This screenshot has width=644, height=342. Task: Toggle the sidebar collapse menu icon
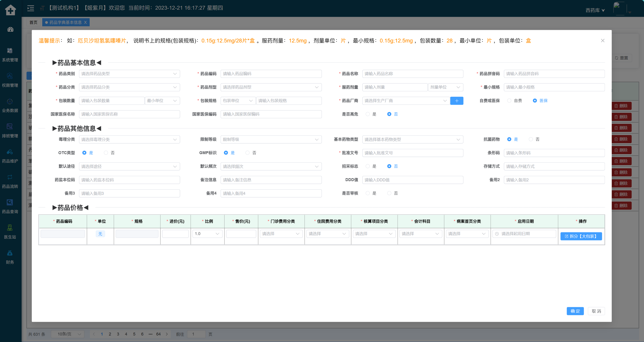tap(31, 8)
